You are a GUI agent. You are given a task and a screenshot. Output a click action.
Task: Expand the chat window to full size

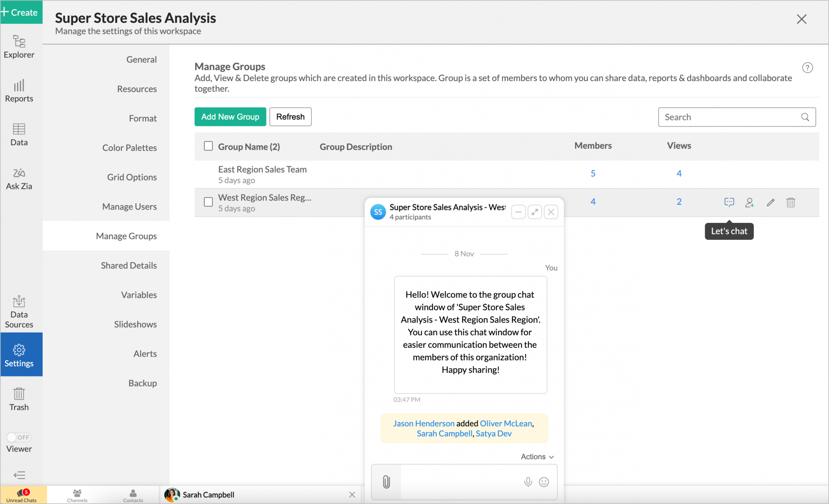pyautogui.click(x=535, y=212)
